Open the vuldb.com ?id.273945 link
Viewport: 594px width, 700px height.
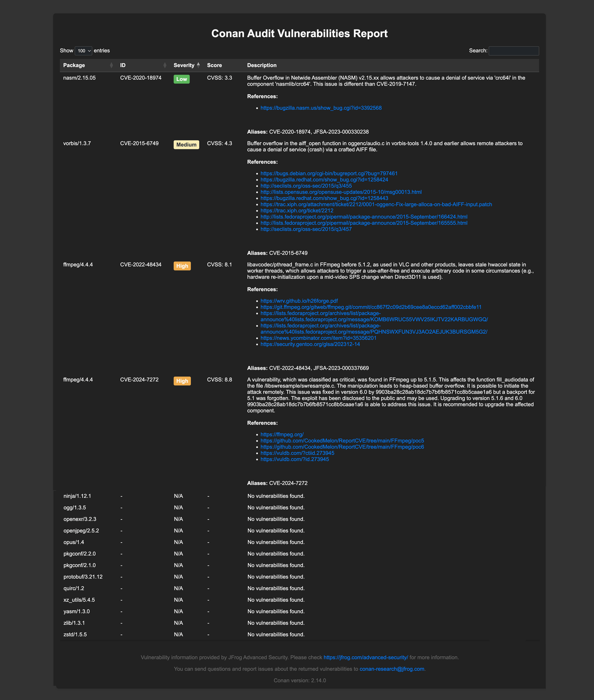(295, 460)
